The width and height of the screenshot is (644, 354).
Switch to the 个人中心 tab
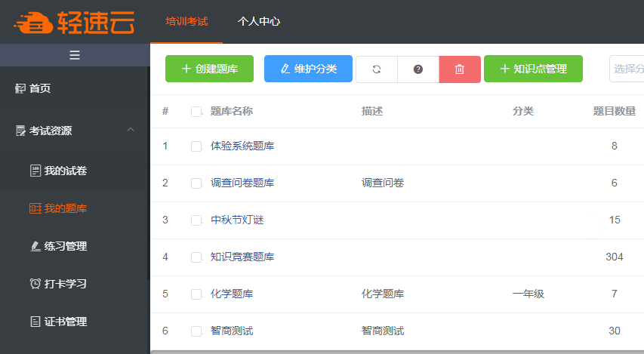259,21
